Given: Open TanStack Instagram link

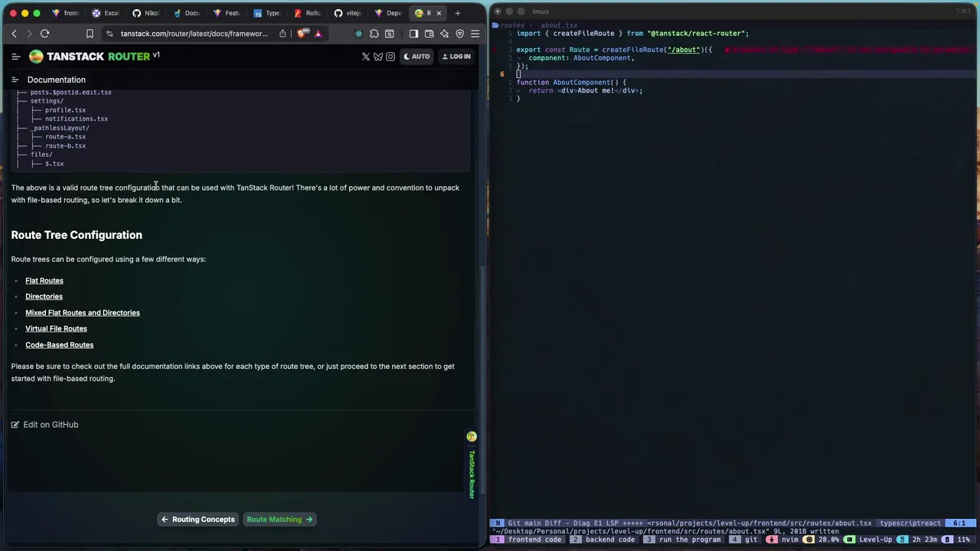Looking at the screenshot, I should 390,57.
